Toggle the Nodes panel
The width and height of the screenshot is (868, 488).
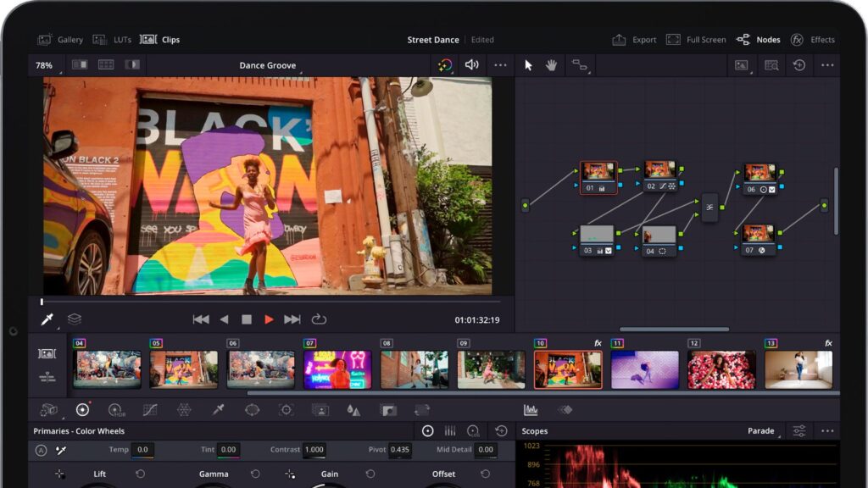pyautogui.click(x=759, y=40)
